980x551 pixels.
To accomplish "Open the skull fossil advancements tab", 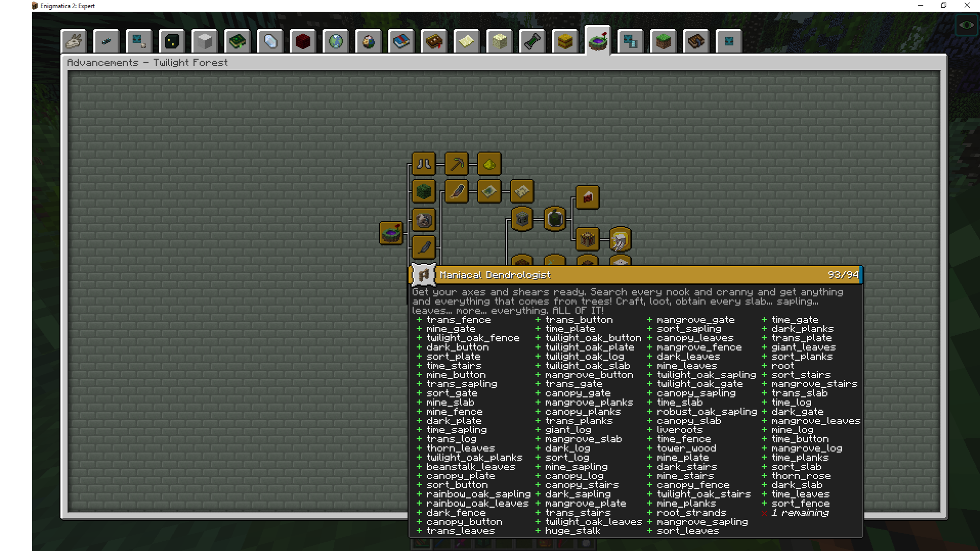I will tap(74, 41).
